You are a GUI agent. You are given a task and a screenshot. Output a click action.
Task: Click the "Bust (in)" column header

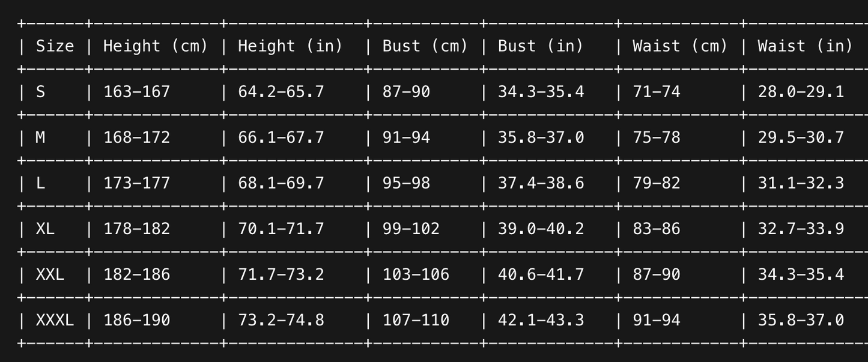click(540, 46)
